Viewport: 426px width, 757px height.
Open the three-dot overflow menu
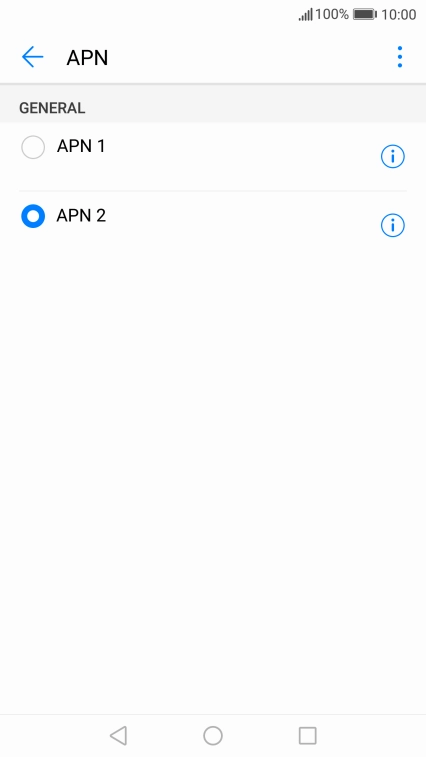click(399, 57)
